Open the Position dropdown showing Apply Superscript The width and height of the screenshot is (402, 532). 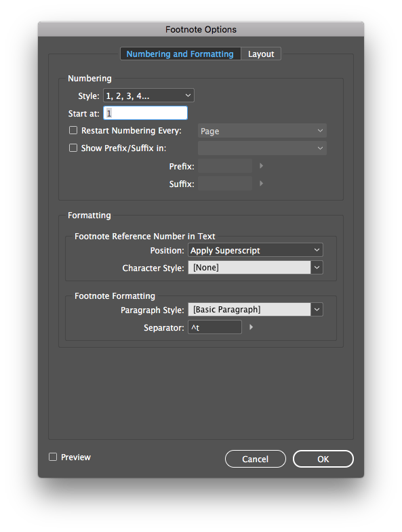pos(256,250)
